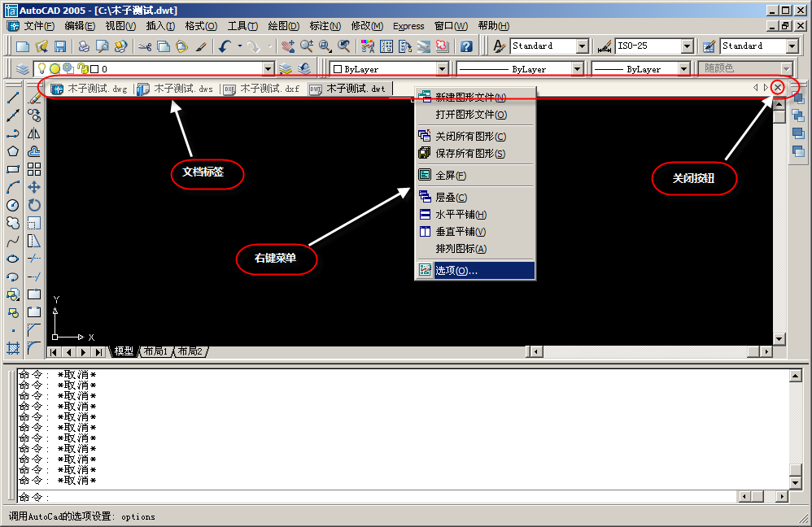Open the layer name dropdown list
Viewport: 812px width, 527px height.
[x=268, y=69]
